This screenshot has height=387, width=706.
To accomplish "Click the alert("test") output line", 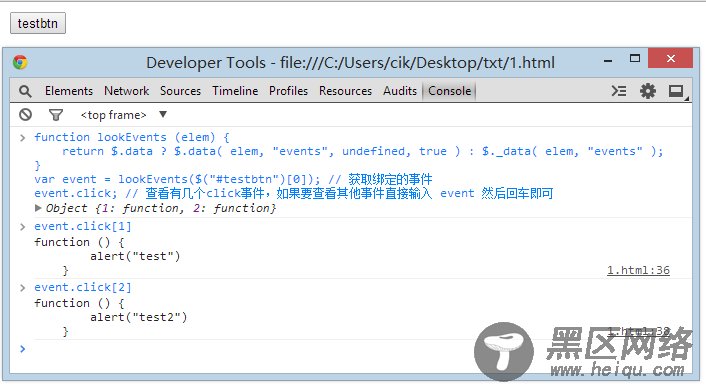I will [135, 256].
